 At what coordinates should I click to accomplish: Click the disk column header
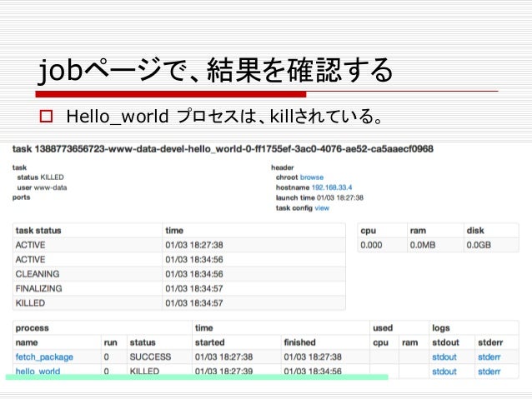(476, 230)
